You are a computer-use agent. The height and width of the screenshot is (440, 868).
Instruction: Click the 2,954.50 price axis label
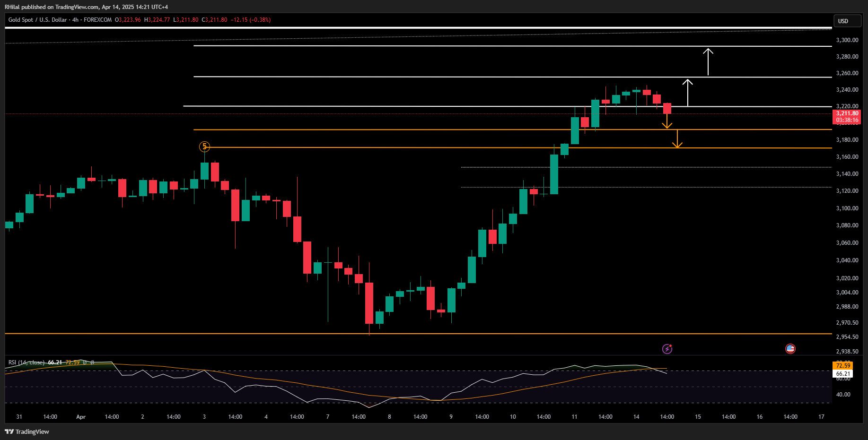(847, 337)
